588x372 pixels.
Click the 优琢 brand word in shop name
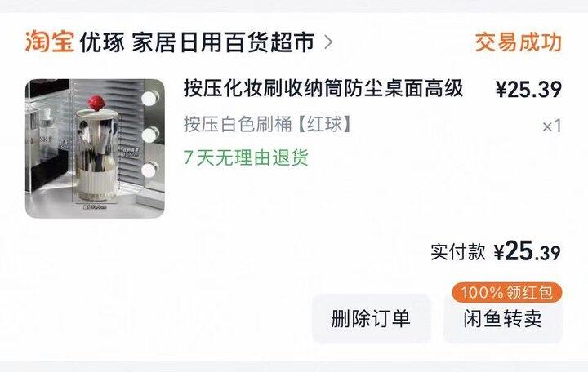pyautogui.click(x=102, y=42)
